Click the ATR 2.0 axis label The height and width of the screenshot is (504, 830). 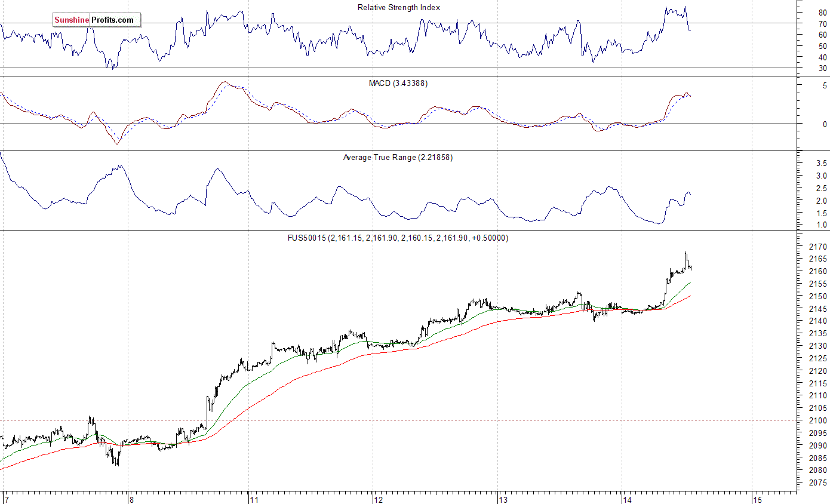point(821,201)
